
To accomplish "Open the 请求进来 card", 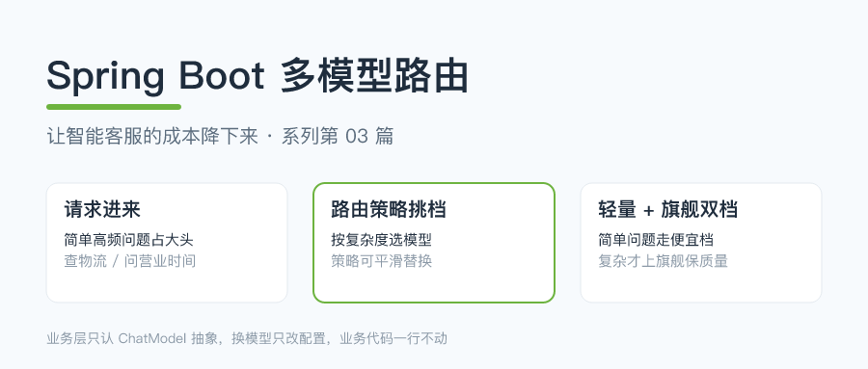I will click(167, 243).
